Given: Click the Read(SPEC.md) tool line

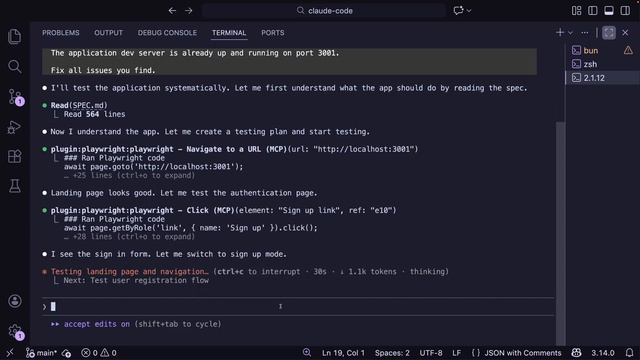Looking at the screenshot, I should (79, 105).
